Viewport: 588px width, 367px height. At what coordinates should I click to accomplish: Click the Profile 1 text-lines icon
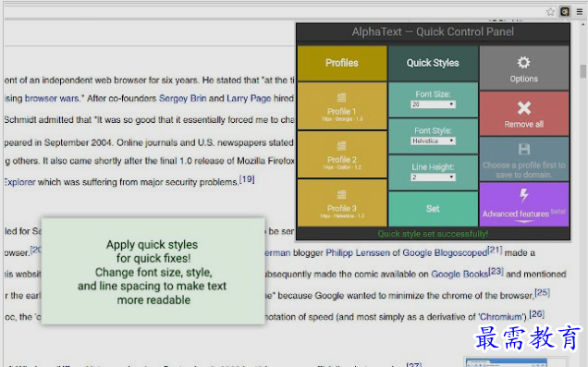pos(341,97)
